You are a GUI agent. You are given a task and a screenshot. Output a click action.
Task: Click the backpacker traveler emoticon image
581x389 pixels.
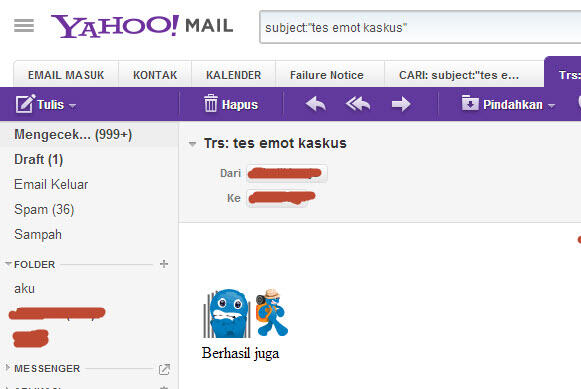coord(272,312)
